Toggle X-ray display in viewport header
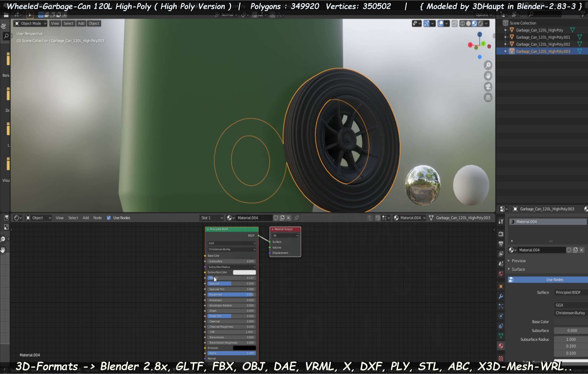The height and width of the screenshot is (374, 588). click(454, 23)
